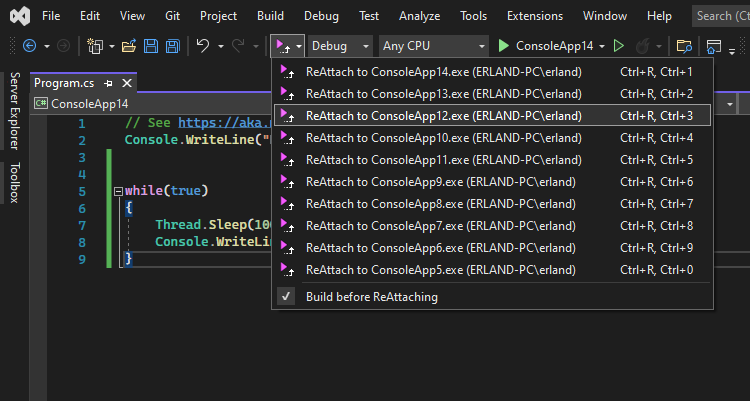The image size is (750, 401).
Task: Open the ConsoleApp14 project navigation dropdown
Action: [151, 104]
